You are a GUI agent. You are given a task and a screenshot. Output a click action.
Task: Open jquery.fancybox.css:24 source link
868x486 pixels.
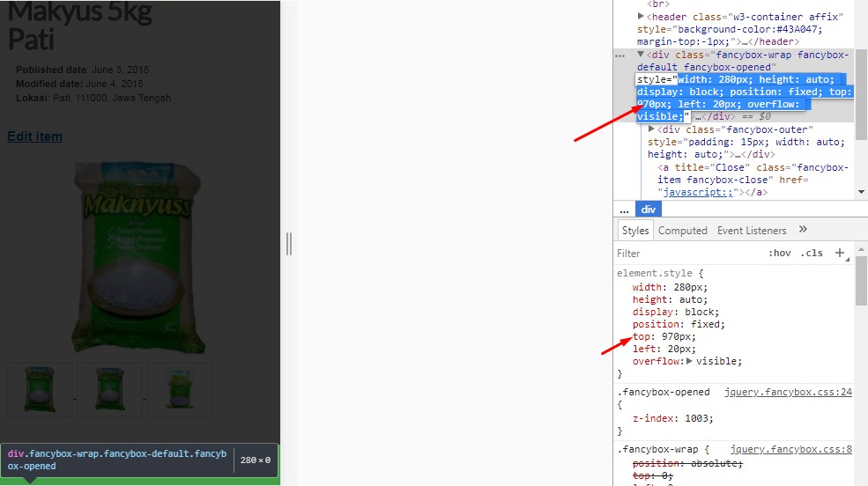pyautogui.click(x=789, y=392)
